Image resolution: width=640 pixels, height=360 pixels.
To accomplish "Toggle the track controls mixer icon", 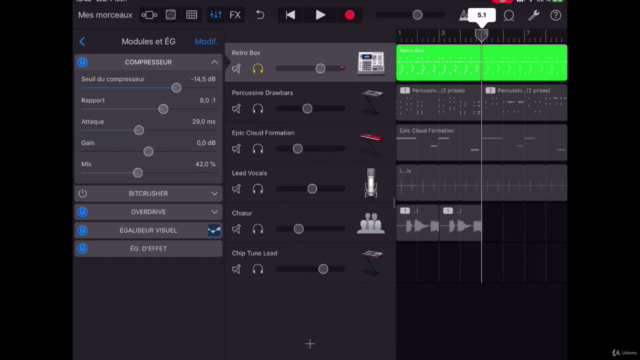I will click(x=216, y=15).
